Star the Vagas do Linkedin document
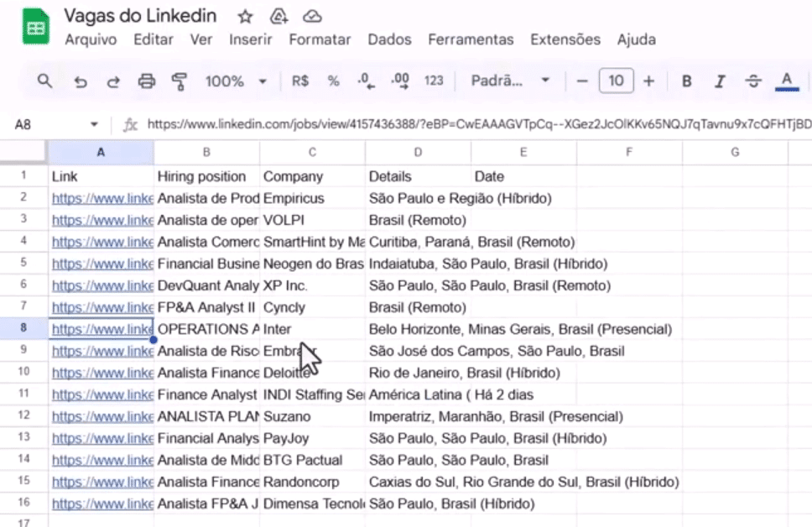This screenshot has width=812, height=527. click(246, 17)
